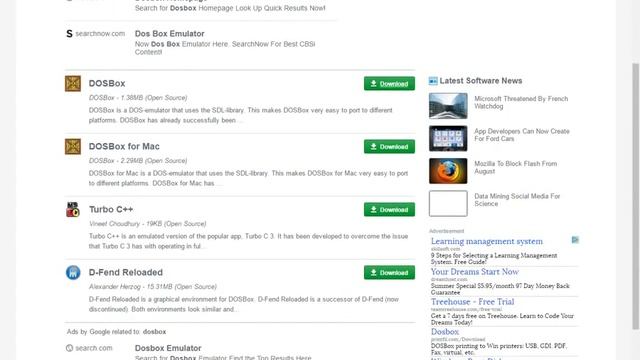Viewport: 640px width, 360px height.
Task: Click the D-Fend Reloaded icon
Action: point(73,272)
